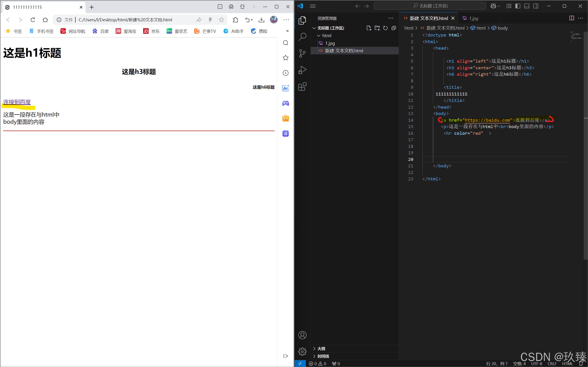Toggle the bottom panel layout button
588x367 pixels.
(x=527, y=6)
